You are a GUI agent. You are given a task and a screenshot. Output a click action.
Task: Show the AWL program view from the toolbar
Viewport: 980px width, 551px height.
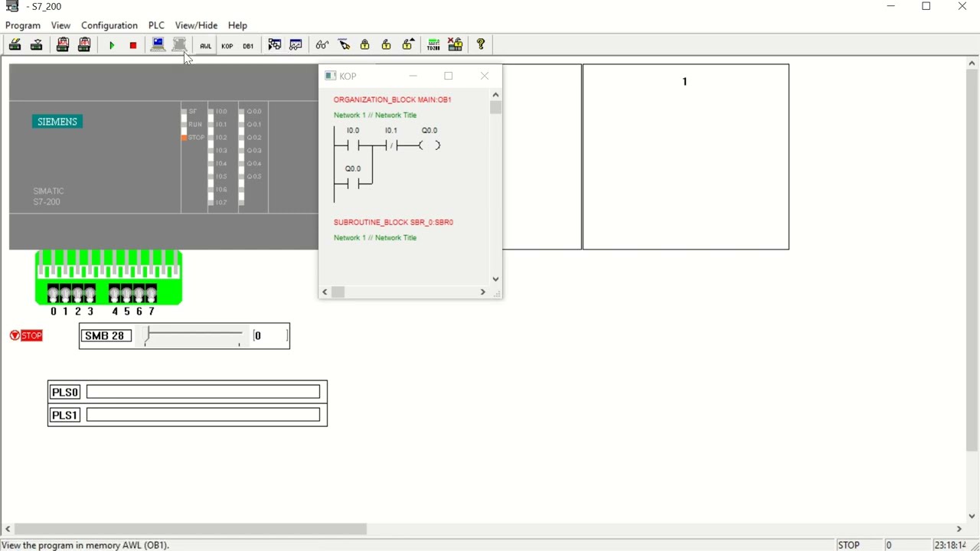pos(206,46)
